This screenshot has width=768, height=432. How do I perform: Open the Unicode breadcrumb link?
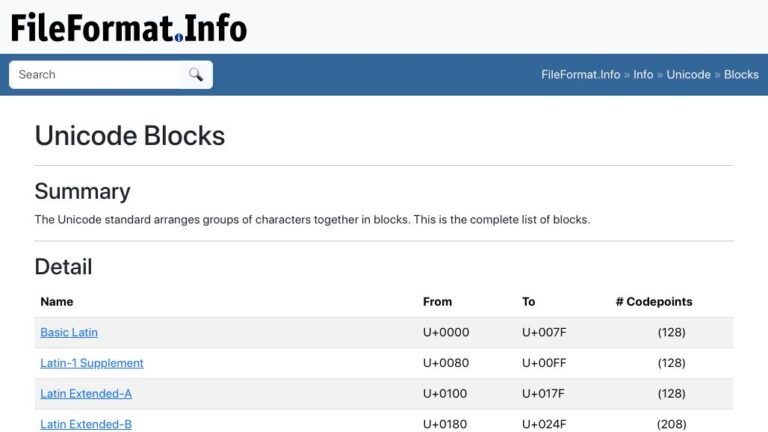[688, 74]
